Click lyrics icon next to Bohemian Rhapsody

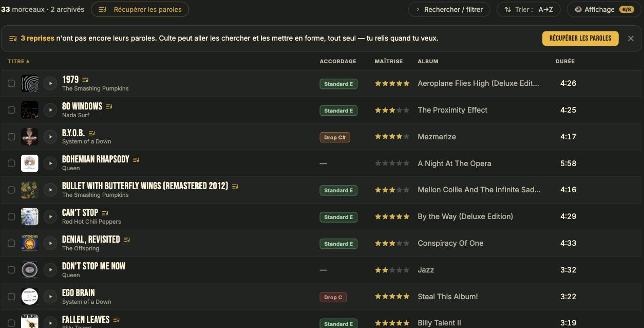coord(136,160)
